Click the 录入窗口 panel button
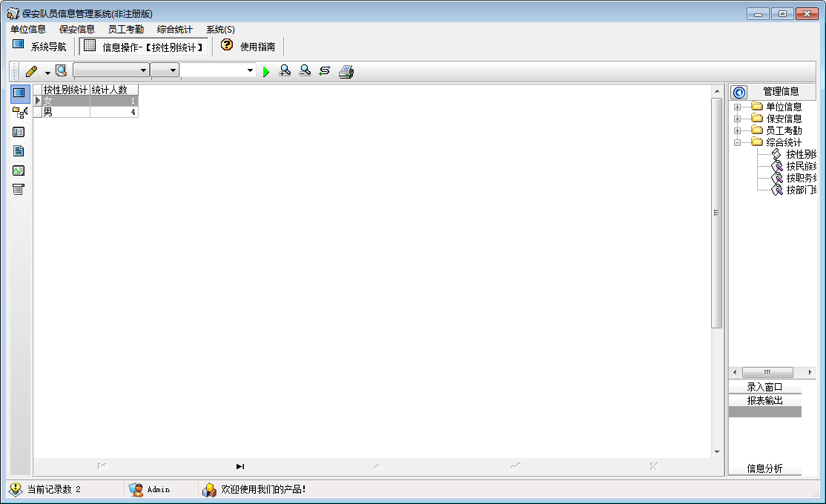 point(765,387)
